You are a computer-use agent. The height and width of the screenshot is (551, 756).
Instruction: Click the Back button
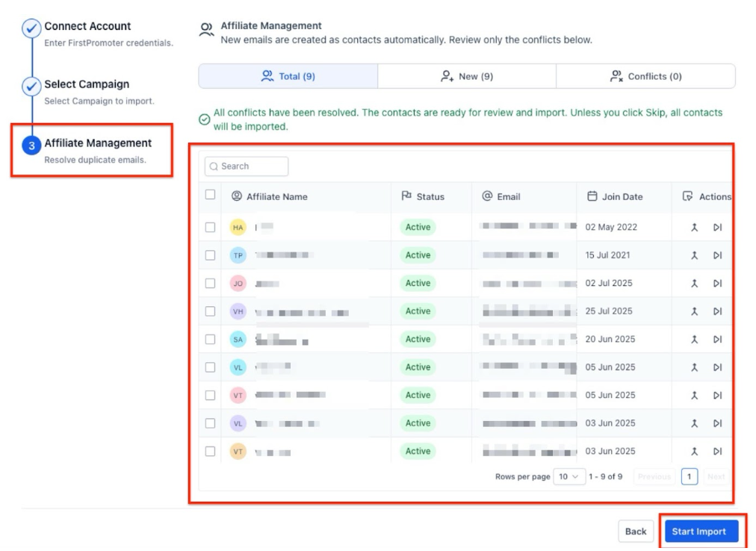pos(635,532)
